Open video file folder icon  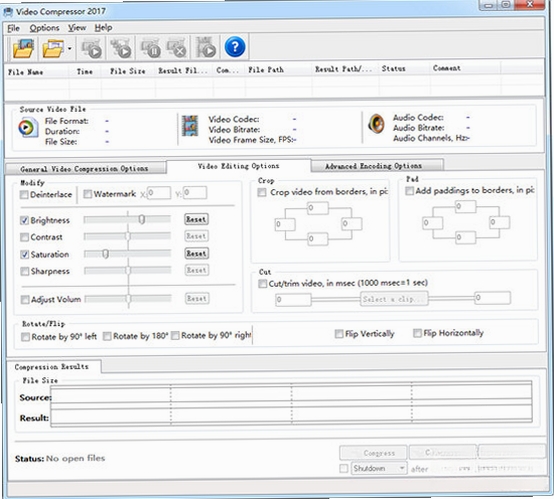pos(24,48)
